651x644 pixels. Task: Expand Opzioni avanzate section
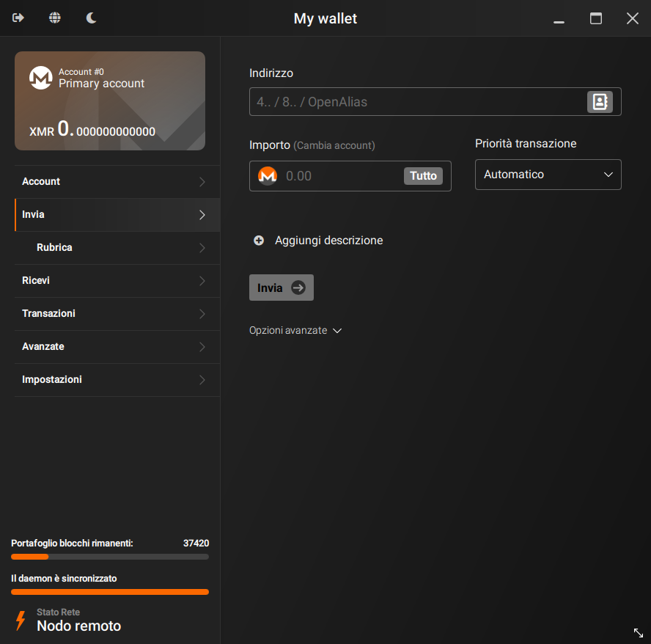[x=295, y=330]
